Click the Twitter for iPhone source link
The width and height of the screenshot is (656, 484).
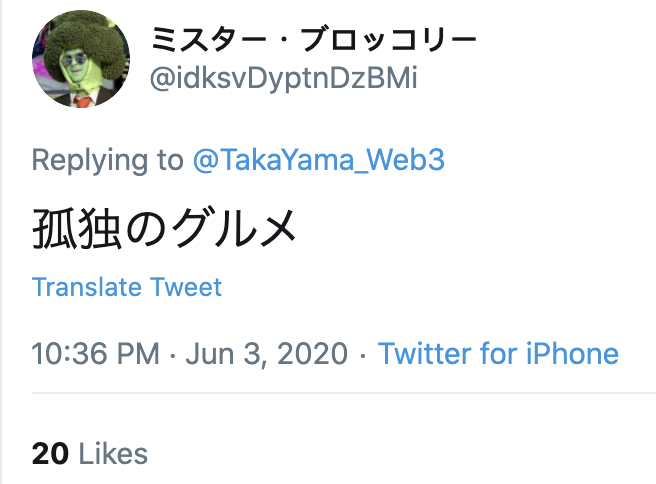(498, 353)
